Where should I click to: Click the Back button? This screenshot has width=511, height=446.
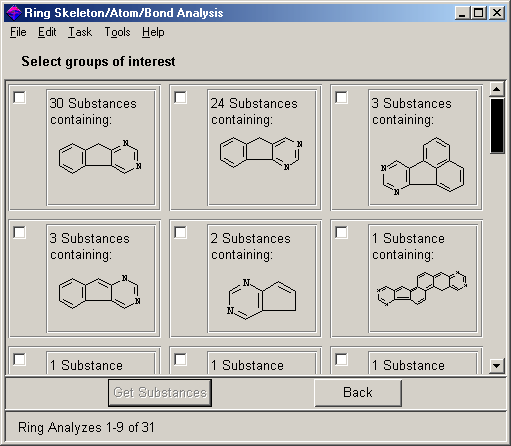coord(358,393)
